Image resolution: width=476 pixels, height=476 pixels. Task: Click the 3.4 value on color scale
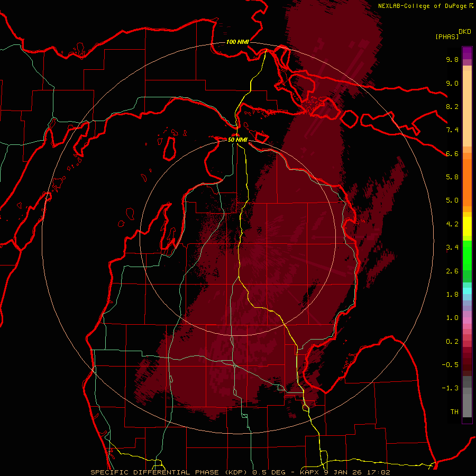[x=452, y=248]
